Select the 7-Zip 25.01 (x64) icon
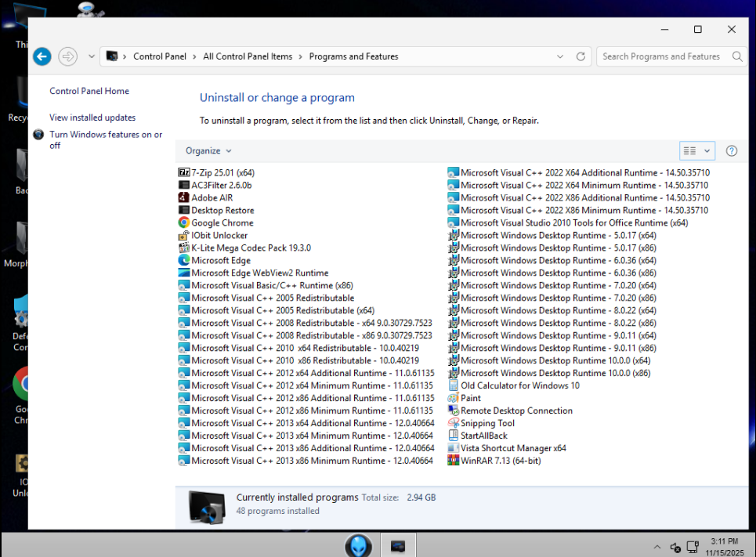Image resolution: width=756 pixels, height=557 pixels. pos(183,172)
